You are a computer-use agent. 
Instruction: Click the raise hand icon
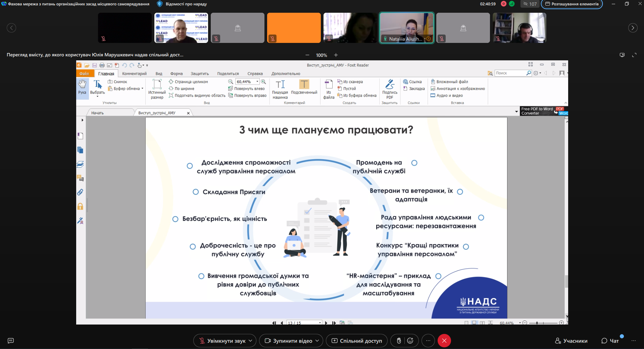399,341
